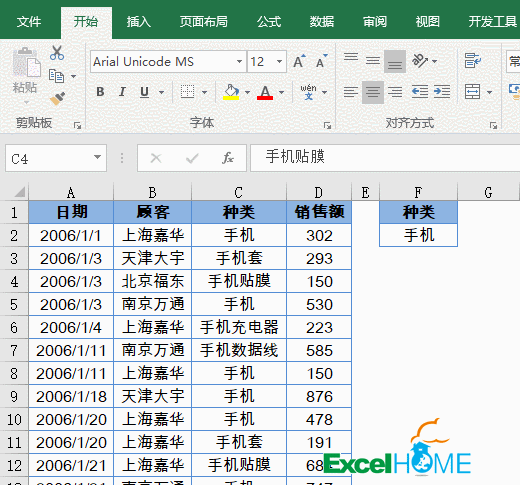Select the Format Painter brush icon

pyautogui.click(x=57, y=99)
